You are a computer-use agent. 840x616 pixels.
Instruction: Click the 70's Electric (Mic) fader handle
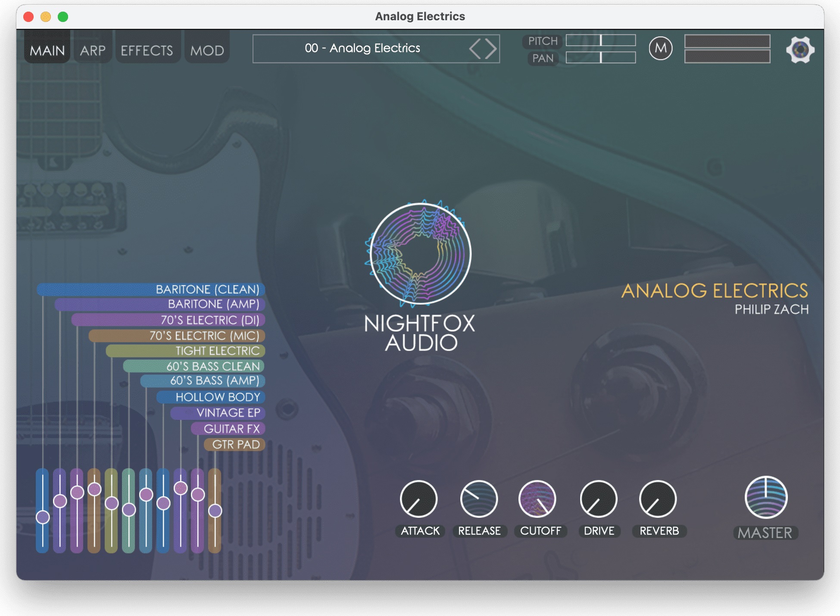(x=94, y=489)
